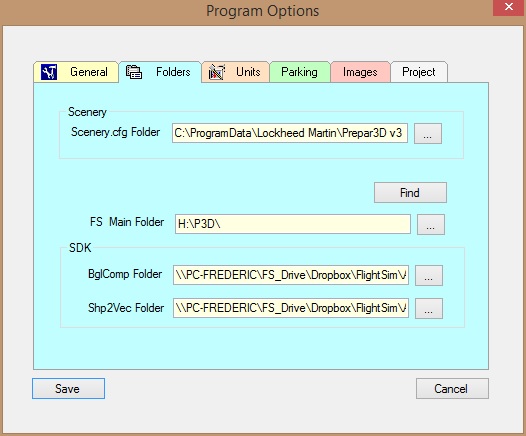Screen dimensions: 526x436
Task: Click the Shp2Vec Folder path field
Action: point(291,308)
